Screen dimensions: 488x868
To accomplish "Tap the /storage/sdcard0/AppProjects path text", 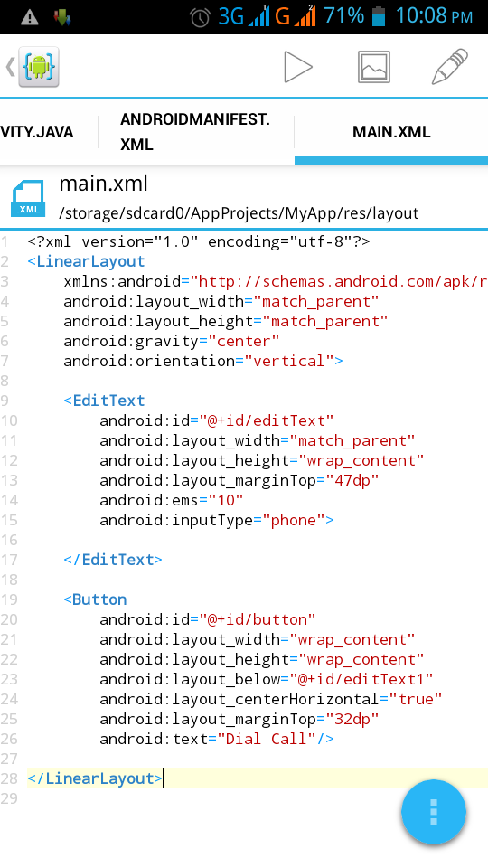I will coord(239,213).
